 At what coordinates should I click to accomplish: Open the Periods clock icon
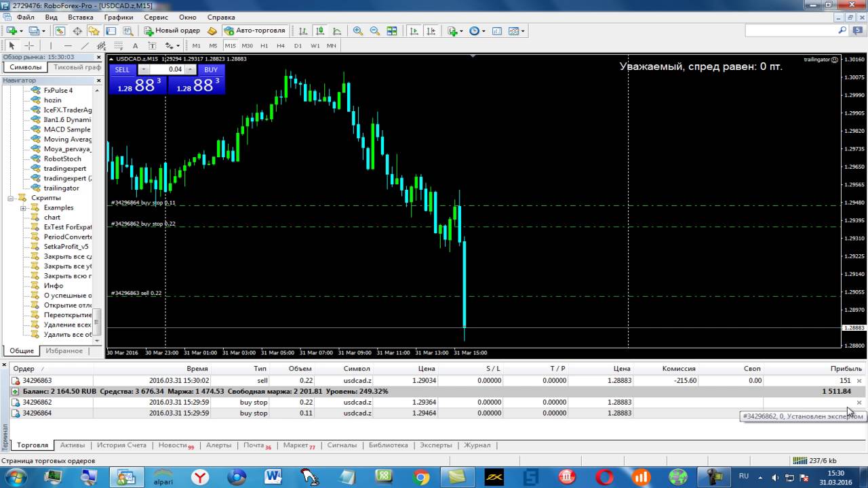[x=474, y=31]
